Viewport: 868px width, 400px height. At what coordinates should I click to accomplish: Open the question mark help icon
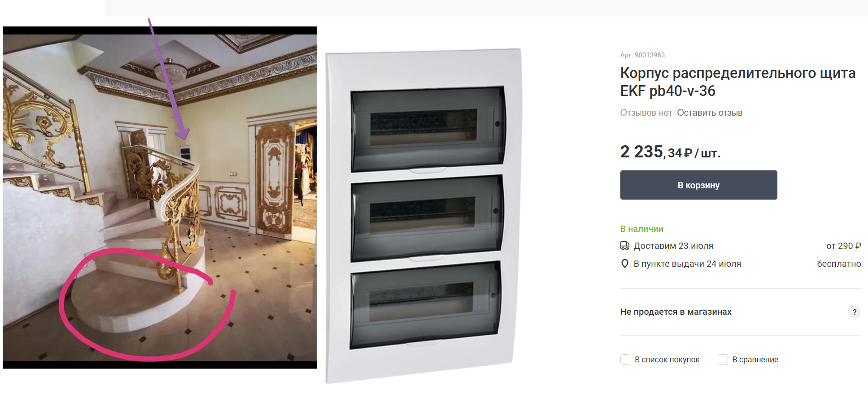pyautogui.click(x=854, y=312)
